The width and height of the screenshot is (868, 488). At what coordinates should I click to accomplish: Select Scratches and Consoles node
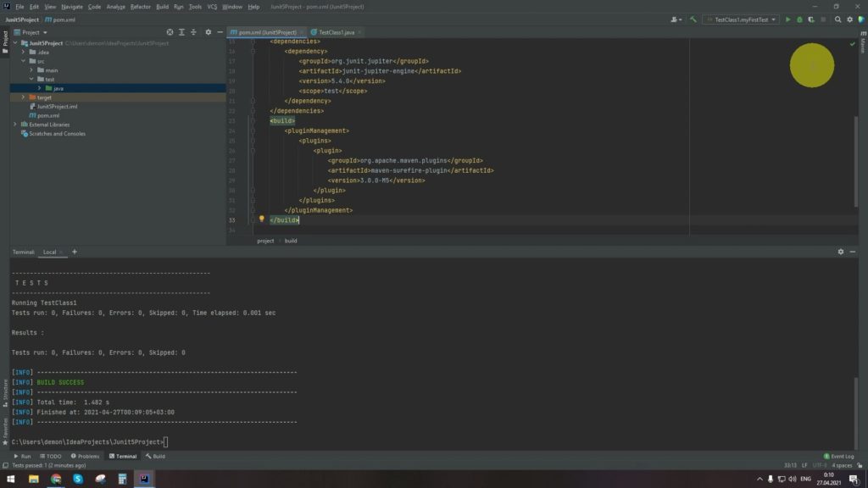53,133
